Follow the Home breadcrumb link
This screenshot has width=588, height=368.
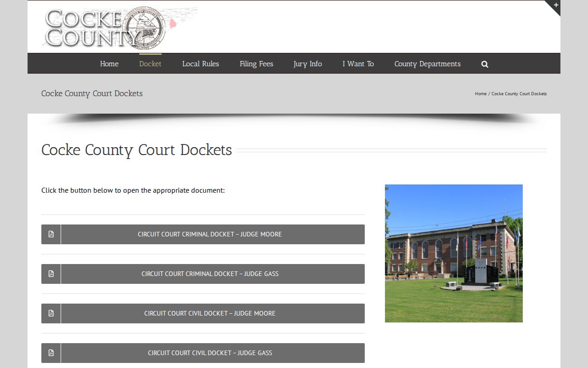481,94
